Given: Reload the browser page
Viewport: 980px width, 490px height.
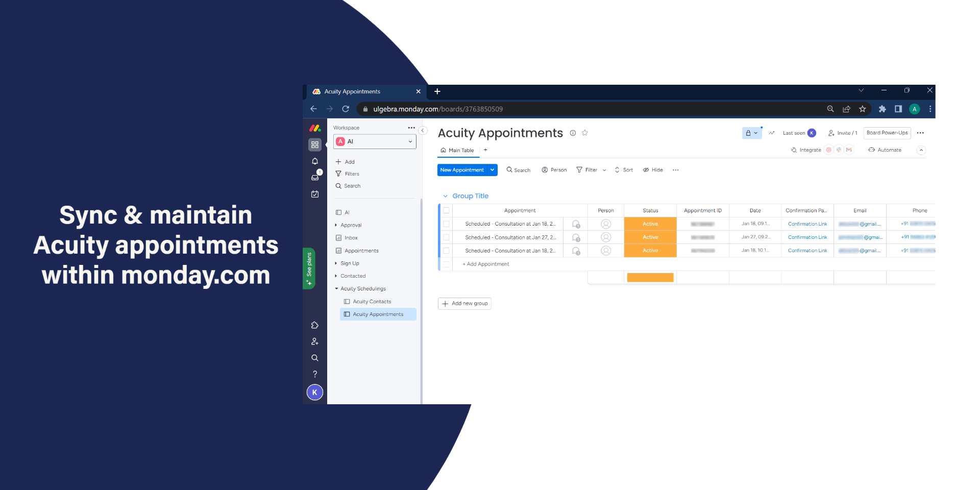Looking at the screenshot, I should pos(346,109).
